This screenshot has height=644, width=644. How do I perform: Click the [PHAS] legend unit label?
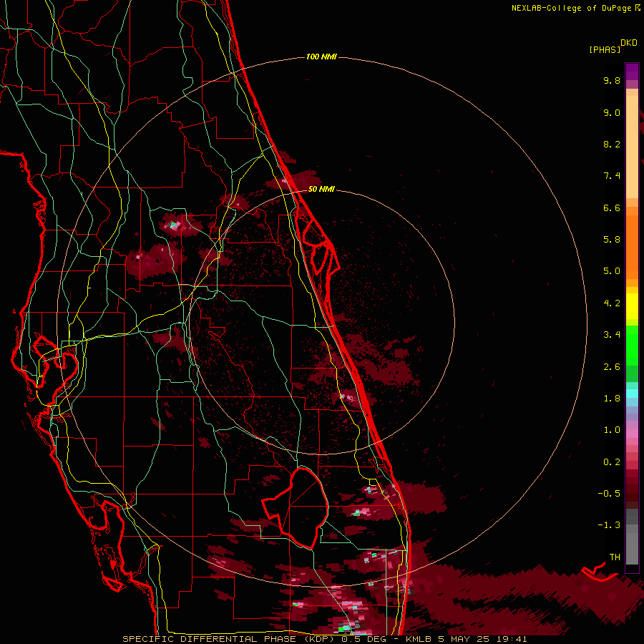[605, 50]
